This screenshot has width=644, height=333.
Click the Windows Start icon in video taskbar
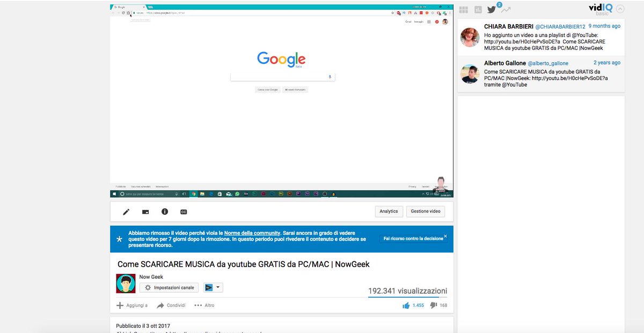click(113, 193)
